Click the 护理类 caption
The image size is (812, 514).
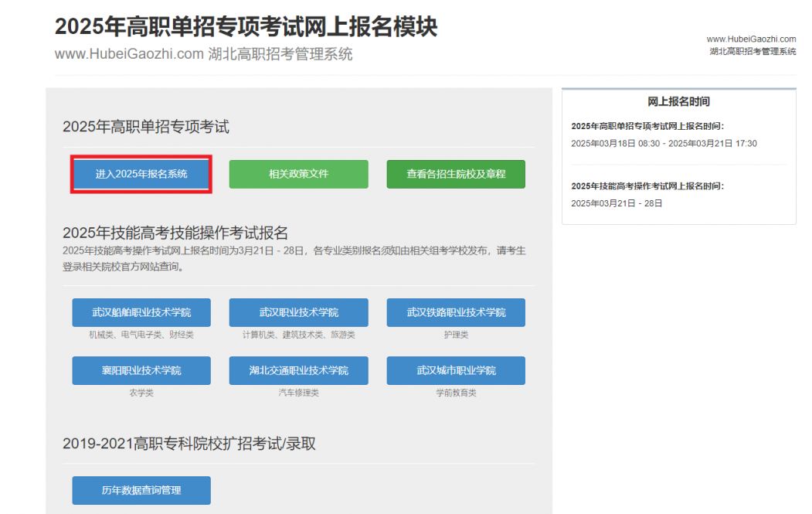coord(456,335)
